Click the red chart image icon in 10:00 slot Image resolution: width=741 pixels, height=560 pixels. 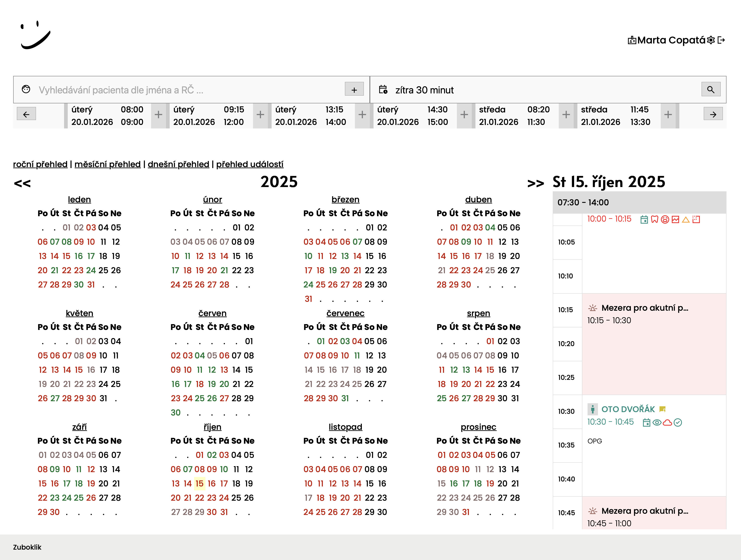675,220
